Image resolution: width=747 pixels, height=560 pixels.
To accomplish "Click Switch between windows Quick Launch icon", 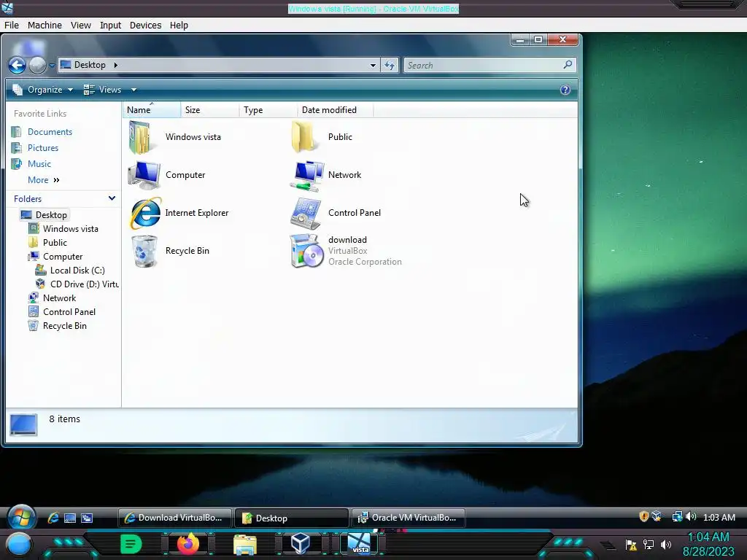I will 87,518.
